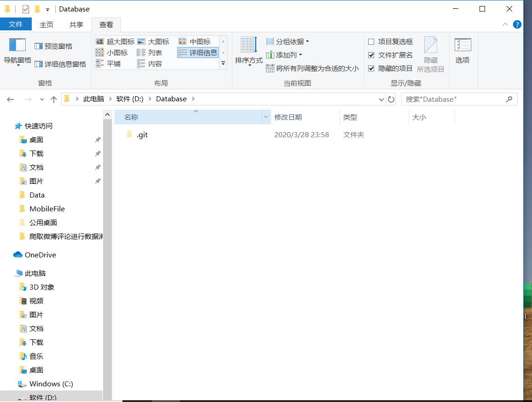Open the 文件 menu
The height and width of the screenshot is (402, 532).
tap(16, 23)
